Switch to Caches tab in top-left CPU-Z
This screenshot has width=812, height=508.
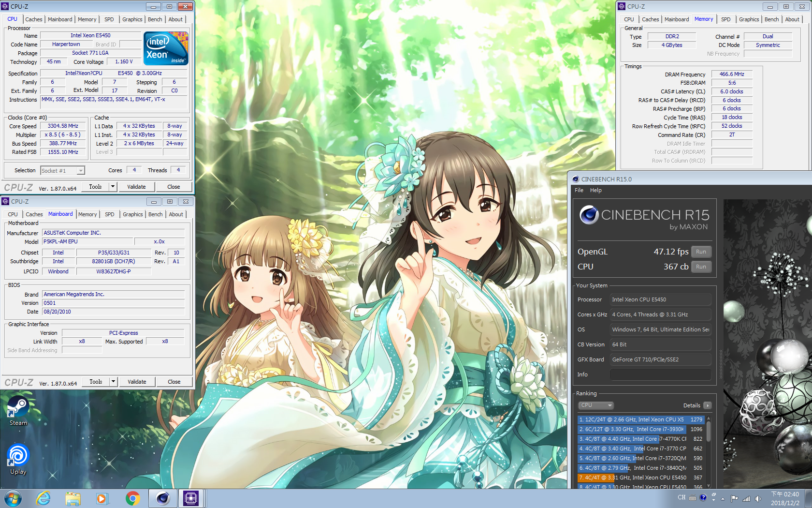pos(34,19)
